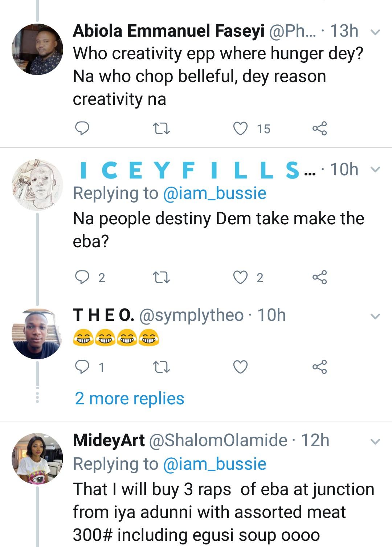
Task: Share Abiola Emmanuel Faseyi's tweet
Action: click(x=319, y=128)
